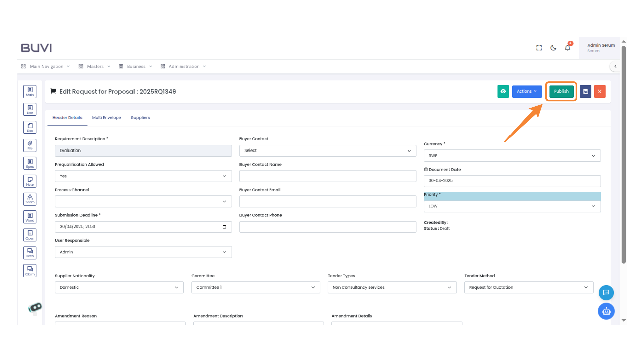Click the green eye preview button
Screen dimensions: 644x362
(503, 92)
